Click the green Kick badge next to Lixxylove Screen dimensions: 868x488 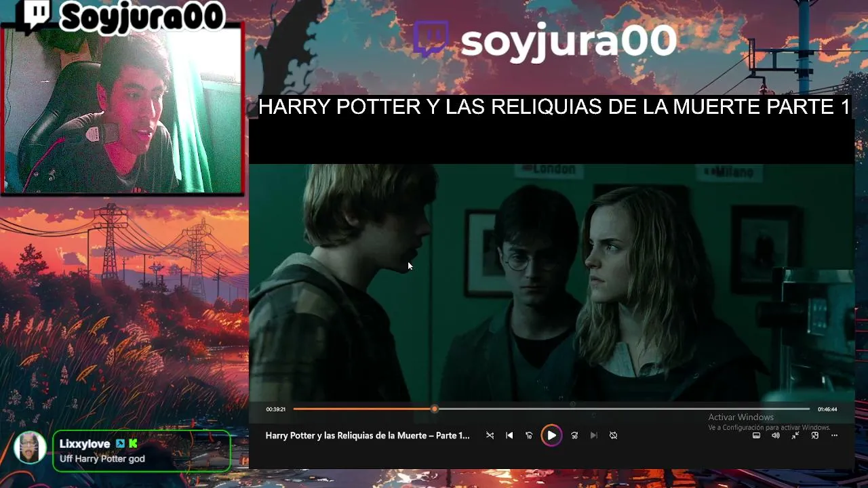tap(133, 444)
